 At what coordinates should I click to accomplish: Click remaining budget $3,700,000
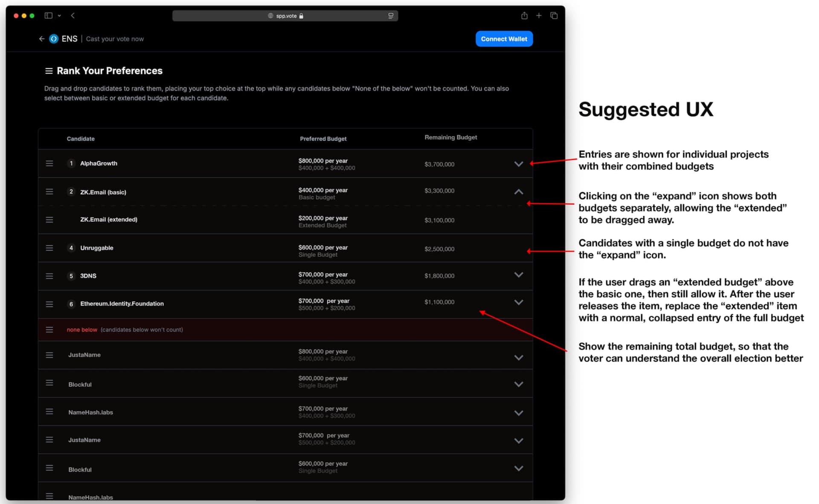click(x=439, y=164)
